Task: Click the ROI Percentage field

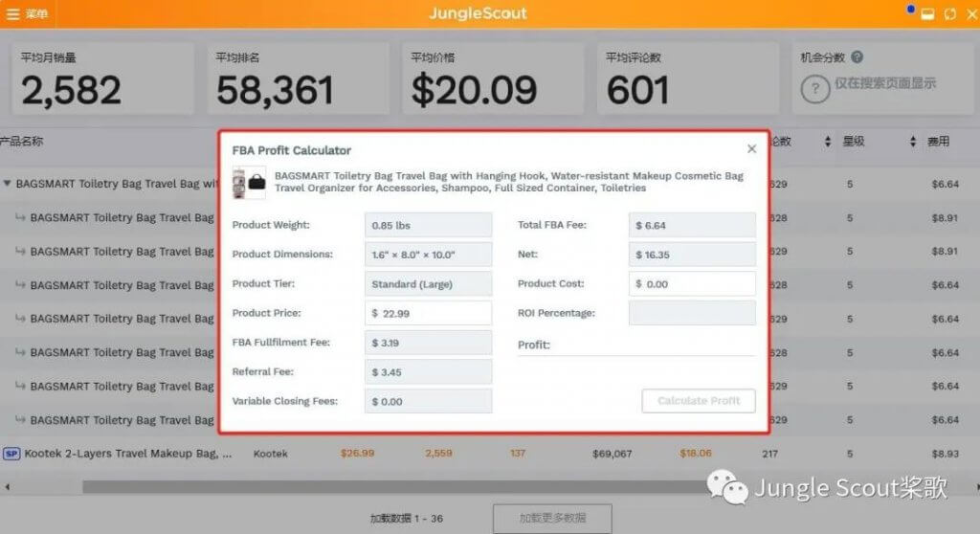Action: click(x=692, y=313)
